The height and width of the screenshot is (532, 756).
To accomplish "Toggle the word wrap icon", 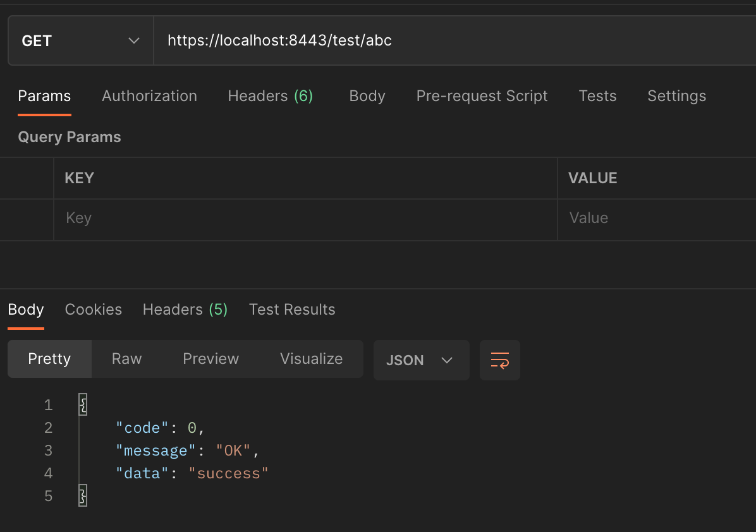I will [x=499, y=360].
